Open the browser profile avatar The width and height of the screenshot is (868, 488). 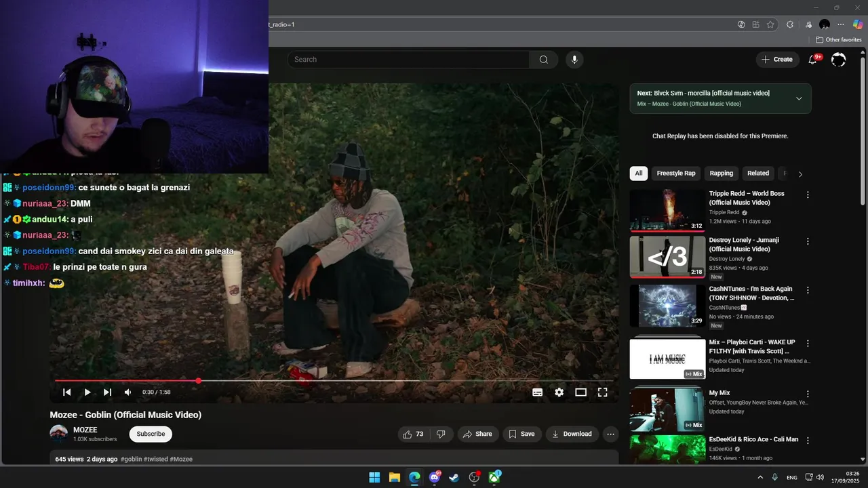(x=825, y=24)
